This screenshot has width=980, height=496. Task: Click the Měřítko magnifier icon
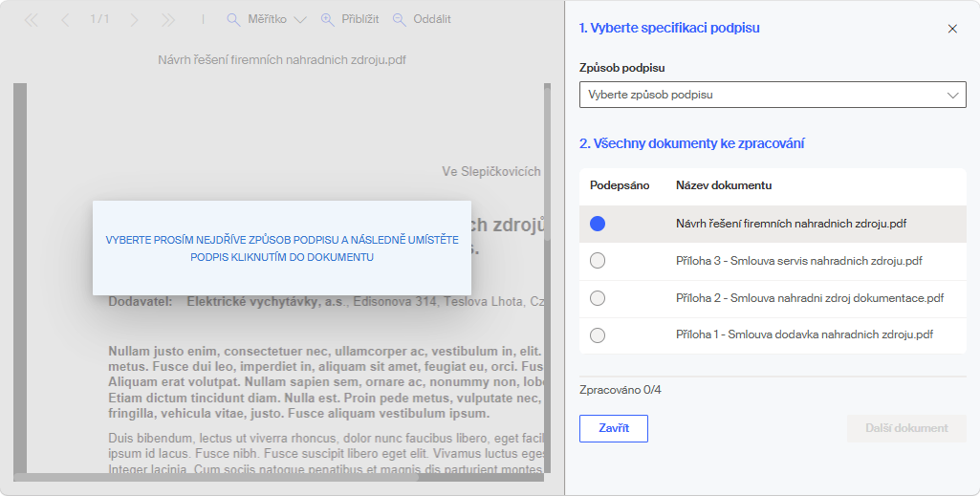[x=233, y=20]
